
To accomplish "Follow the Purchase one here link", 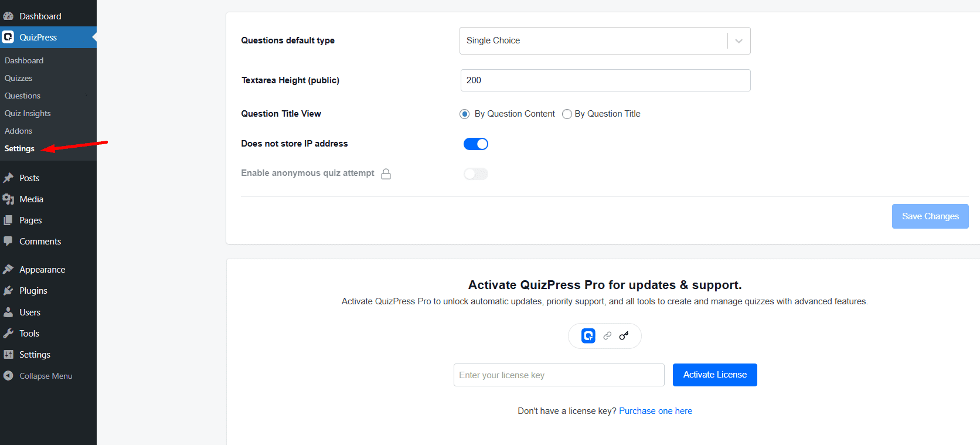I will click(656, 411).
